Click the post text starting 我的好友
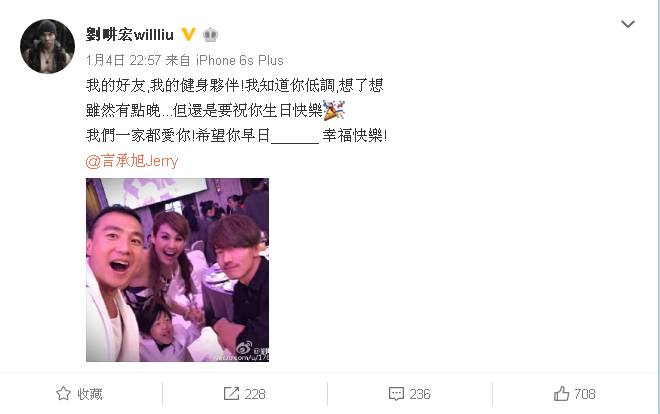This screenshot has height=414, width=660. click(x=236, y=110)
